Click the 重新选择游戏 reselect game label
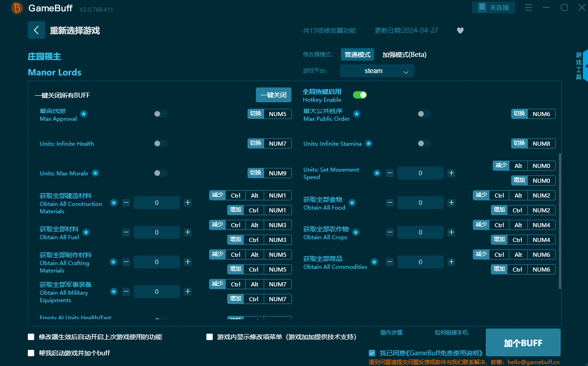The image size is (588, 366). pos(75,31)
